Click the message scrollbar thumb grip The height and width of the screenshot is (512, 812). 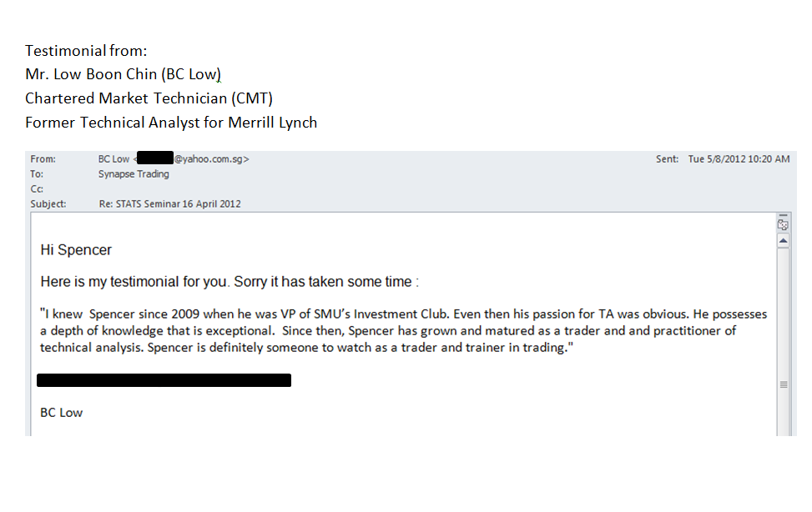(783, 384)
